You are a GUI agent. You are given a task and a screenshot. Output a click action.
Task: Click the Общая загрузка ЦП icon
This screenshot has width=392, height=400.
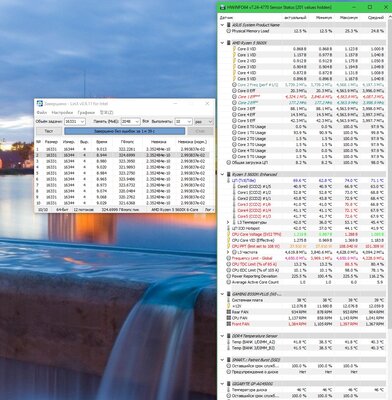(x=228, y=163)
